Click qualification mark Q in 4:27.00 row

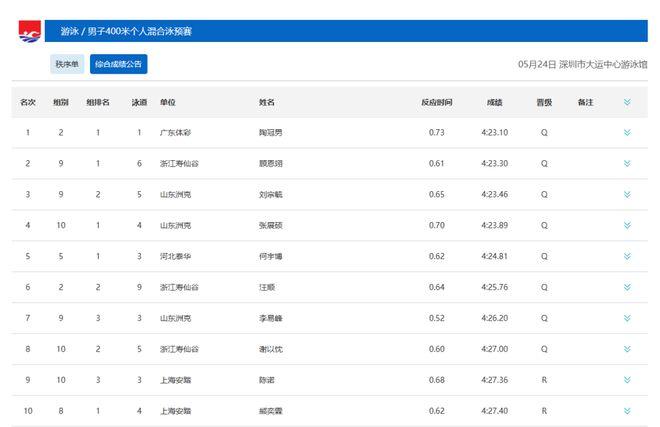coord(544,349)
